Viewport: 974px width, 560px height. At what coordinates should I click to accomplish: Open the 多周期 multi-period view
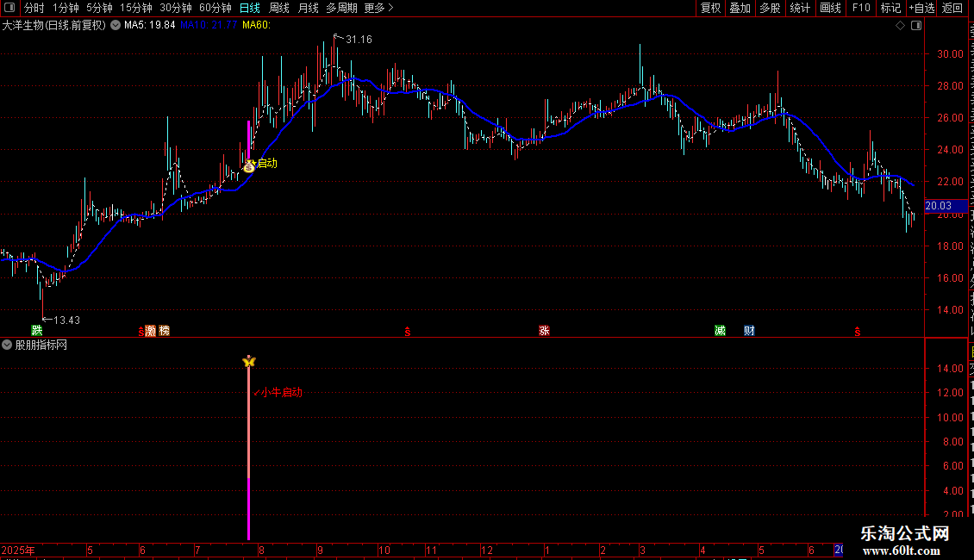coord(341,8)
